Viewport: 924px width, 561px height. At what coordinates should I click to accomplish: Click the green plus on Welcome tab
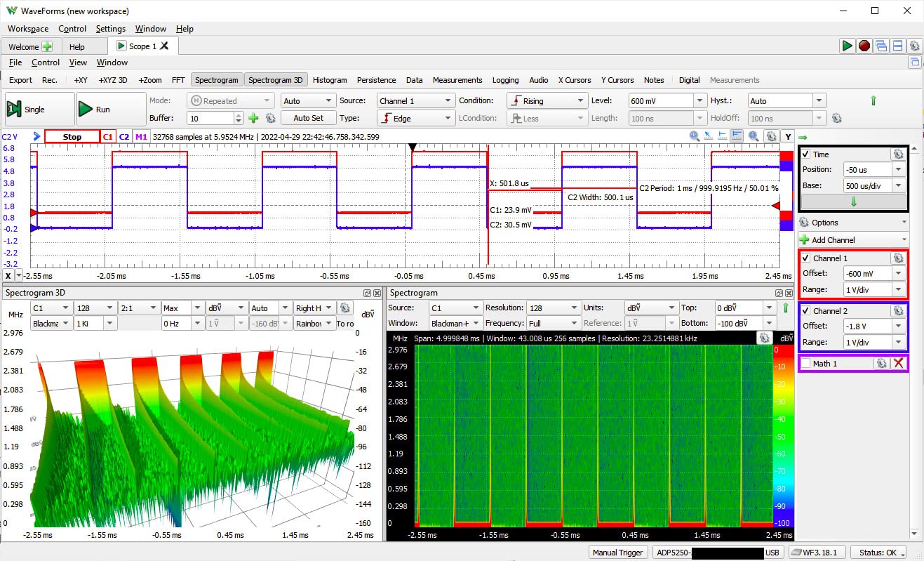click(47, 46)
